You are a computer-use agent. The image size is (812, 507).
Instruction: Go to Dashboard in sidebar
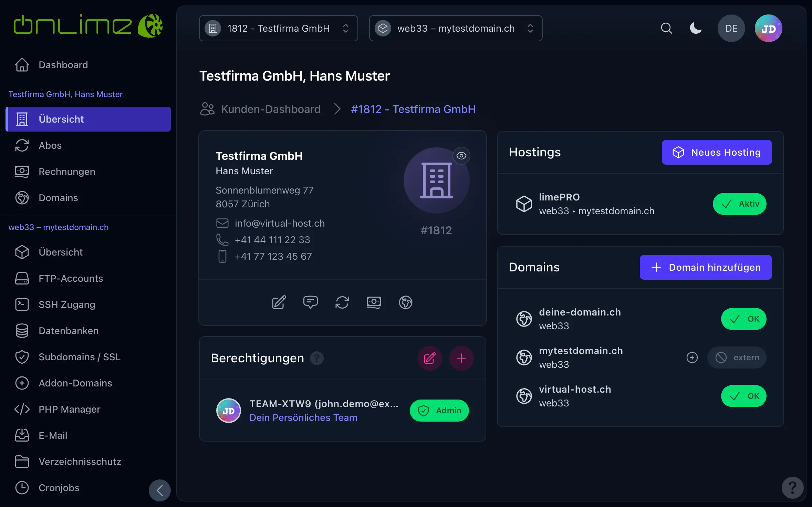[88, 65]
